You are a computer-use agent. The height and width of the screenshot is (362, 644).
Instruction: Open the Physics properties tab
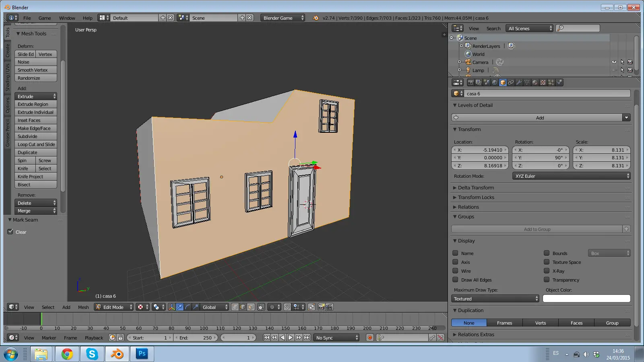pyautogui.click(x=559, y=82)
